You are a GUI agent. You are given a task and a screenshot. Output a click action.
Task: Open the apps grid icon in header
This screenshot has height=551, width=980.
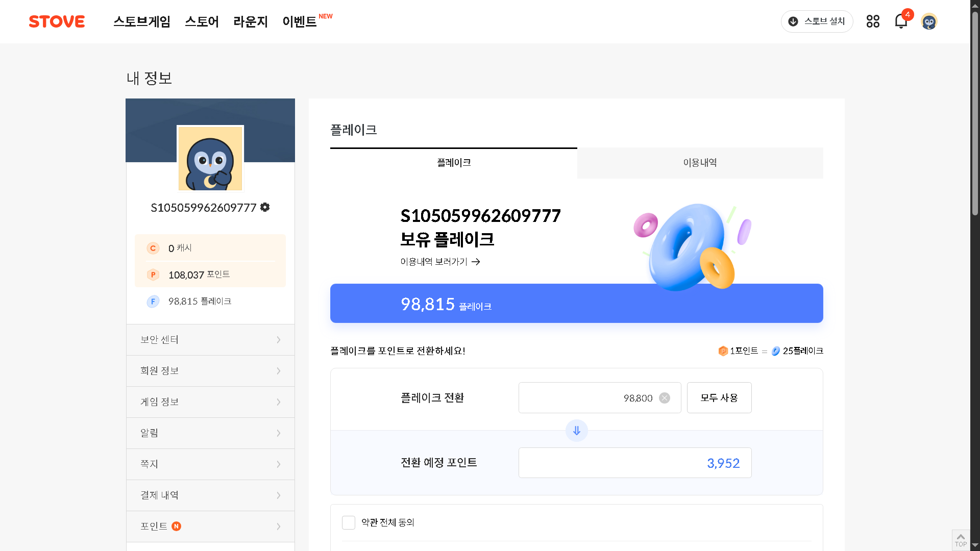click(873, 21)
